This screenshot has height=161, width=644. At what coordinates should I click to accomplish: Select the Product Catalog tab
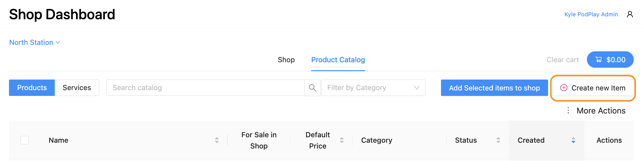tap(338, 60)
